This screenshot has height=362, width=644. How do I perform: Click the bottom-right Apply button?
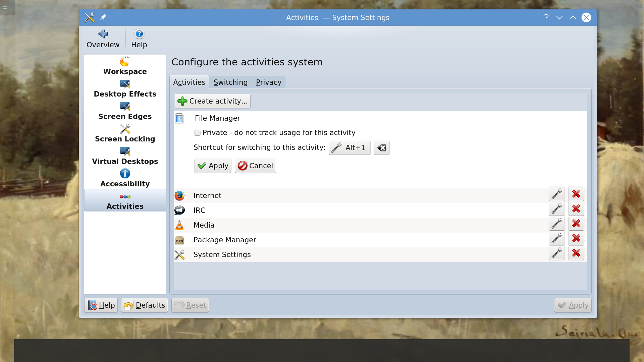[573, 305]
